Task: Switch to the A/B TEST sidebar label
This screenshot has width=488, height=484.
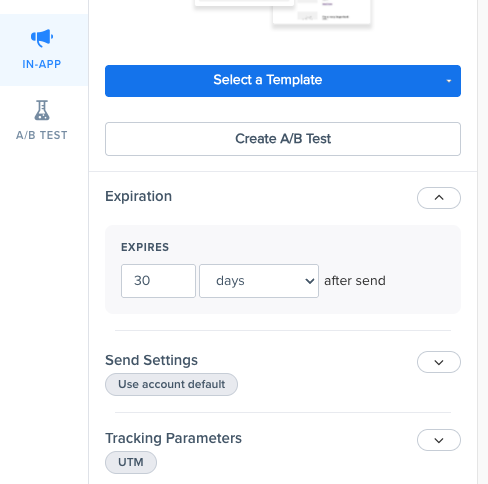Action: (42, 135)
